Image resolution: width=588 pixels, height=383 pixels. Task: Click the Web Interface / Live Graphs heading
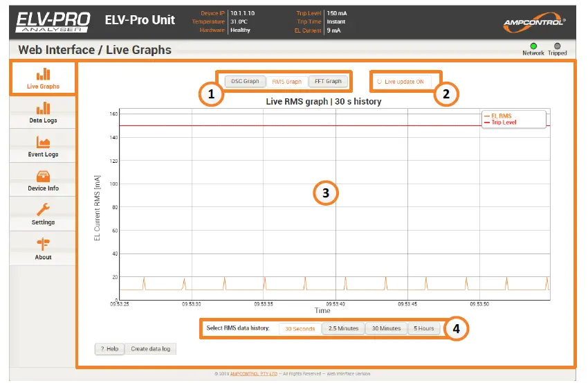(95, 50)
